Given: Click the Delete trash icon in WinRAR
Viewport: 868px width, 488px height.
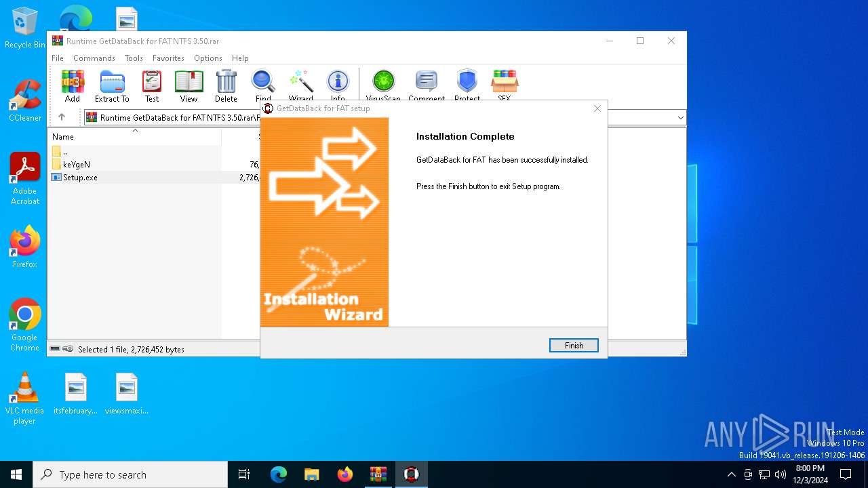Looking at the screenshot, I should click(x=226, y=86).
